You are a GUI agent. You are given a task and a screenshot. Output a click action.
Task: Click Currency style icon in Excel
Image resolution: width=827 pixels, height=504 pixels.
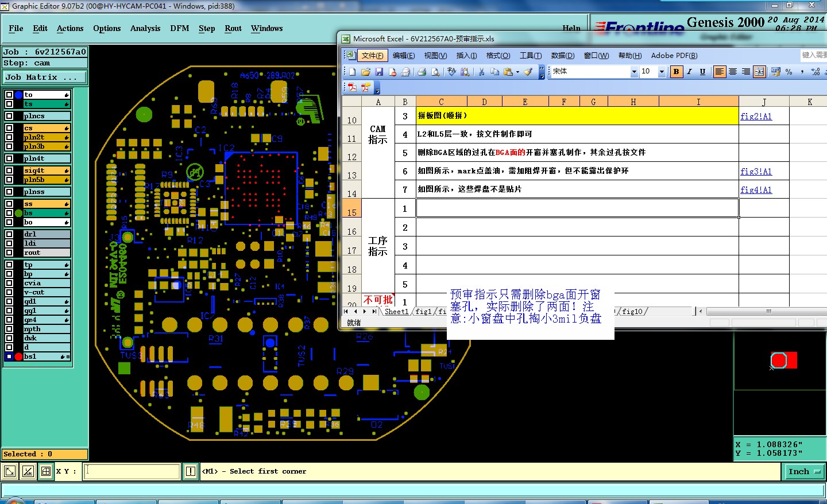point(776,72)
